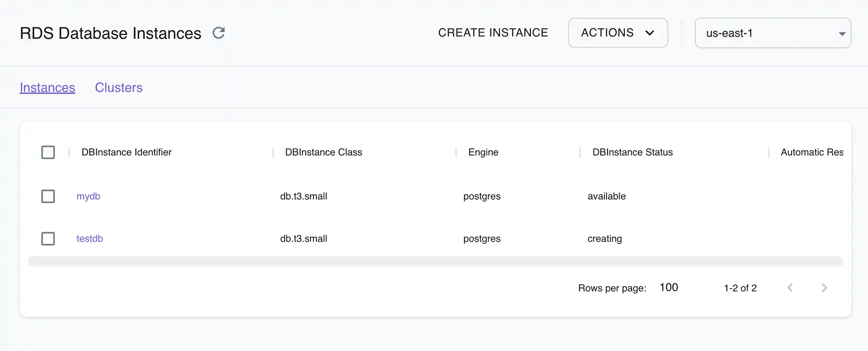868x351 pixels.
Task: Open the mydb instance details
Action: click(89, 197)
